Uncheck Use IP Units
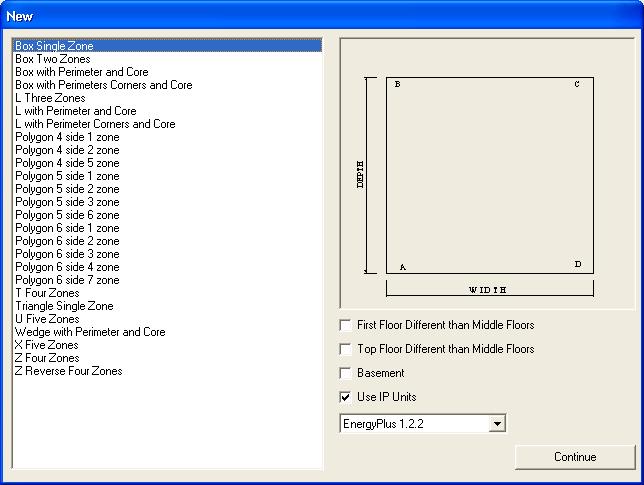 (345, 397)
